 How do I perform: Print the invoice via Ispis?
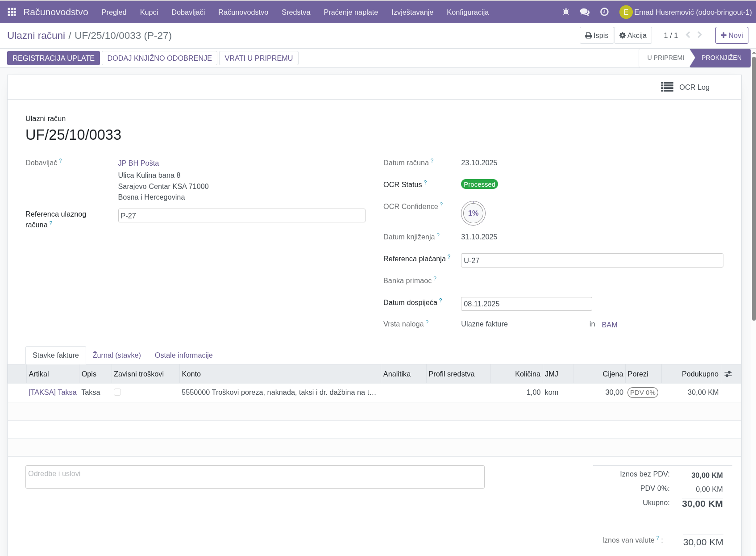(596, 35)
